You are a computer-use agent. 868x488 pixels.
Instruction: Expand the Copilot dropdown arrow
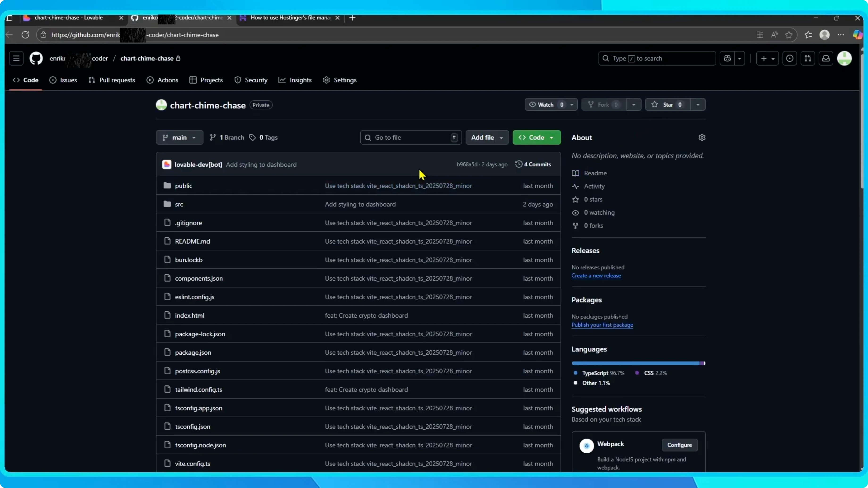[740, 58]
